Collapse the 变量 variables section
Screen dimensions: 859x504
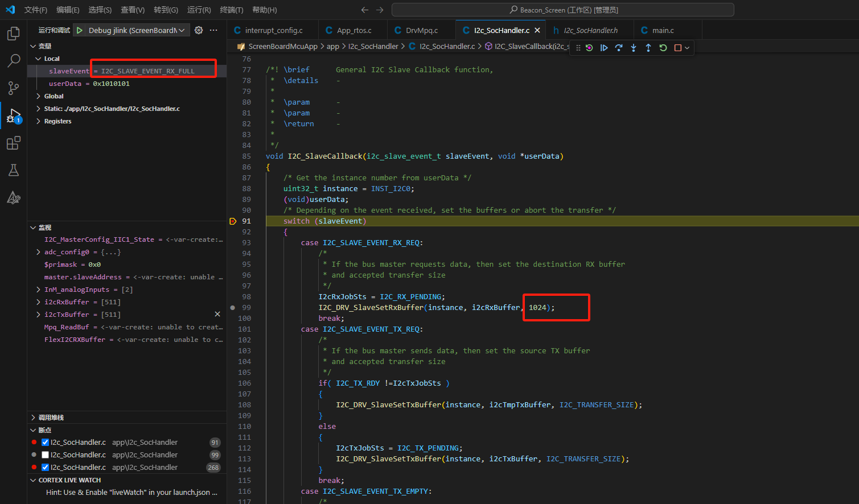(x=33, y=46)
